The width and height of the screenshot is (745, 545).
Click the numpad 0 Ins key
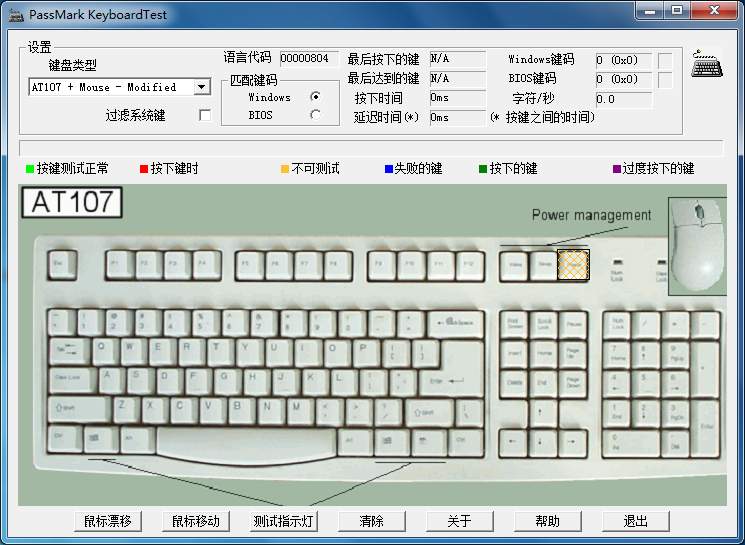(631, 442)
